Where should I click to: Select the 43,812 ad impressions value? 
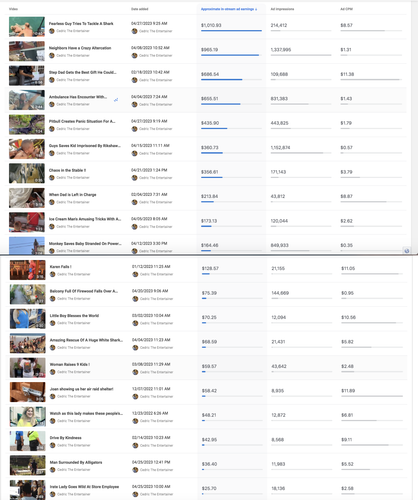pos(278,196)
